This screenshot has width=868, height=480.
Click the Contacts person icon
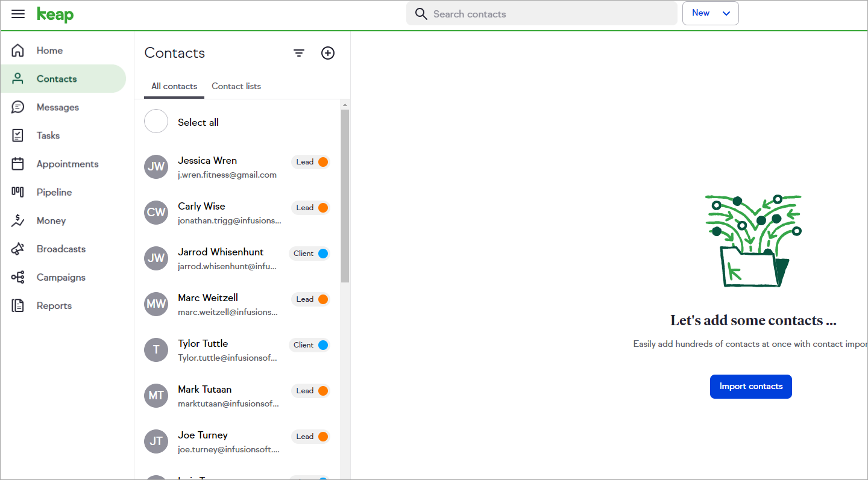pyautogui.click(x=18, y=79)
